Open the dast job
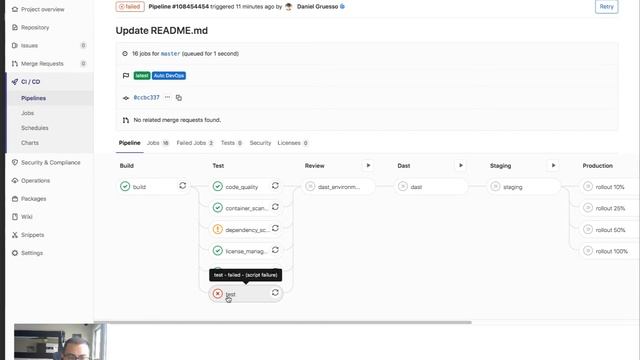This screenshot has height=360, width=640. click(431, 187)
